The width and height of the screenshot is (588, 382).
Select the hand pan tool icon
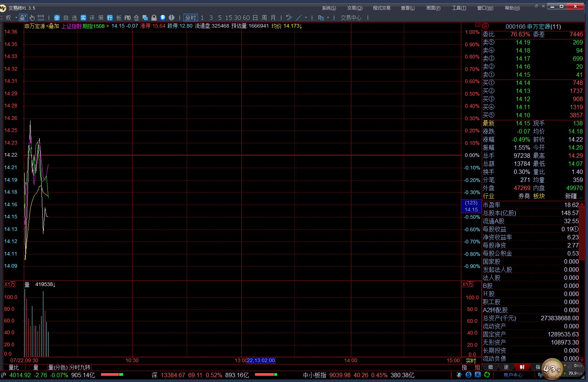(x=32, y=18)
